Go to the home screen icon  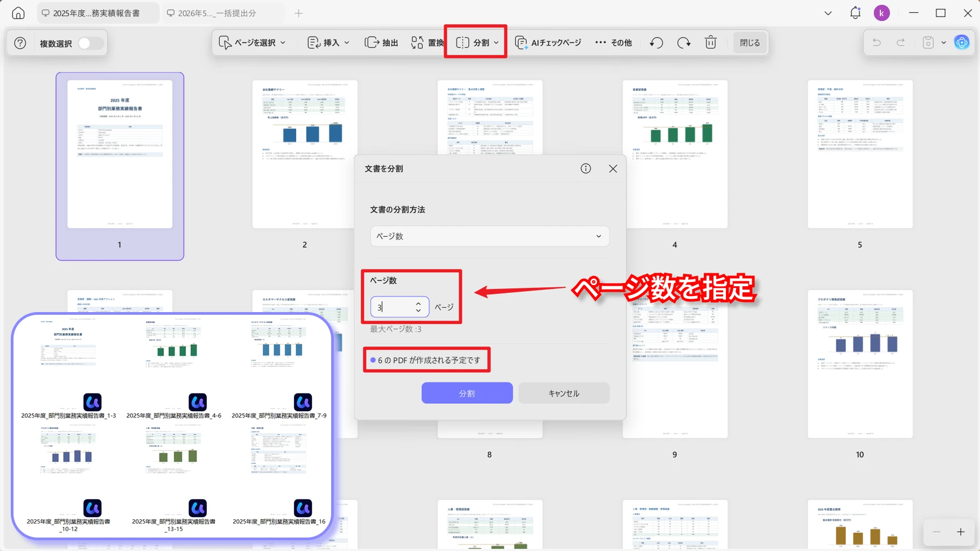pyautogui.click(x=18, y=13)
